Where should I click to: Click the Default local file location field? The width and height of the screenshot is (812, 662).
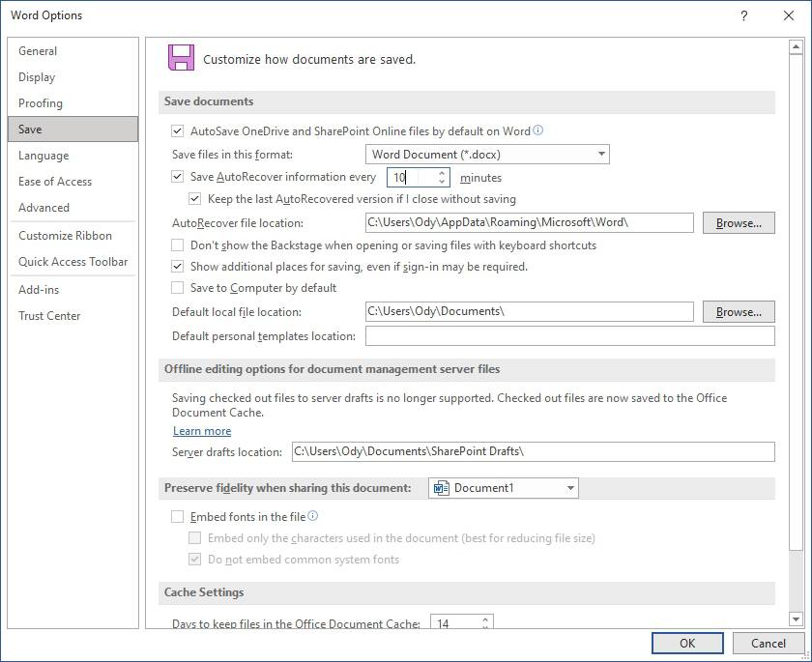[x=530, y=311]
